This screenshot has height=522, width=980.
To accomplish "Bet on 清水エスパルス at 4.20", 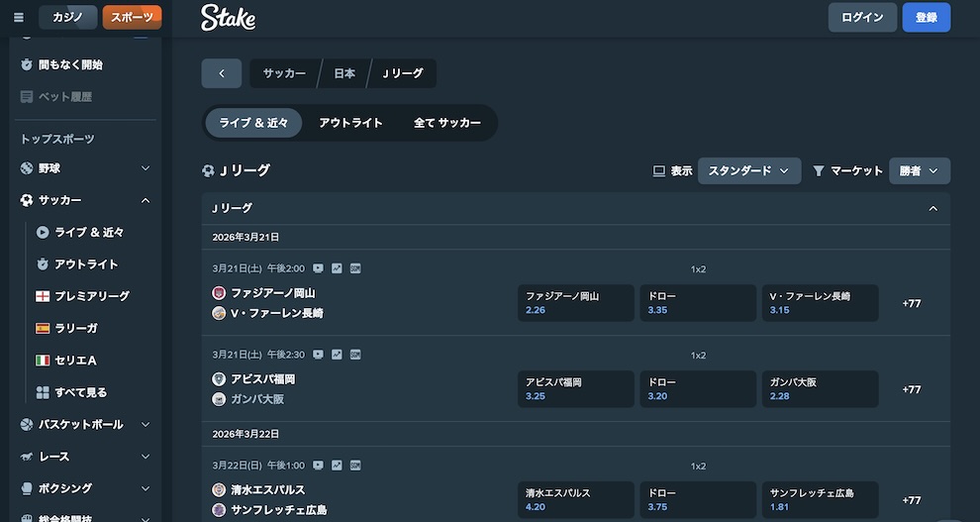I will (x=575, y=499).
